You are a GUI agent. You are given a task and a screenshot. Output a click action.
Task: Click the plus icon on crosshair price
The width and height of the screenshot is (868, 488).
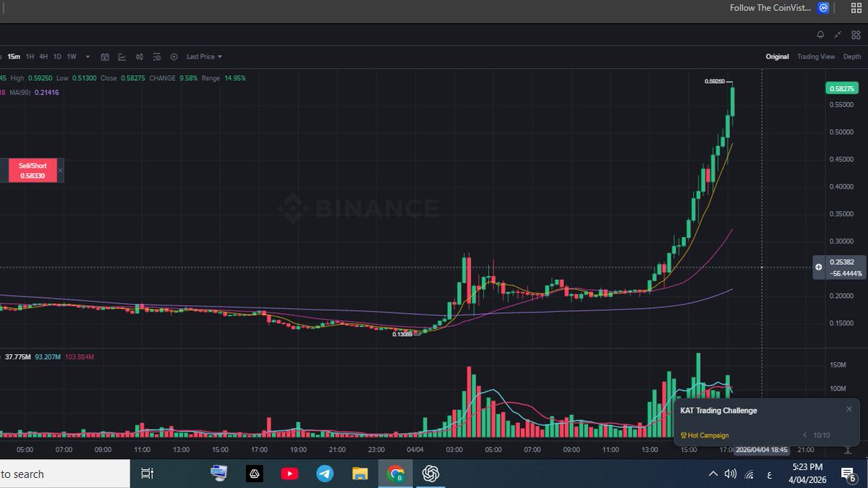click(x=819, y=267)
